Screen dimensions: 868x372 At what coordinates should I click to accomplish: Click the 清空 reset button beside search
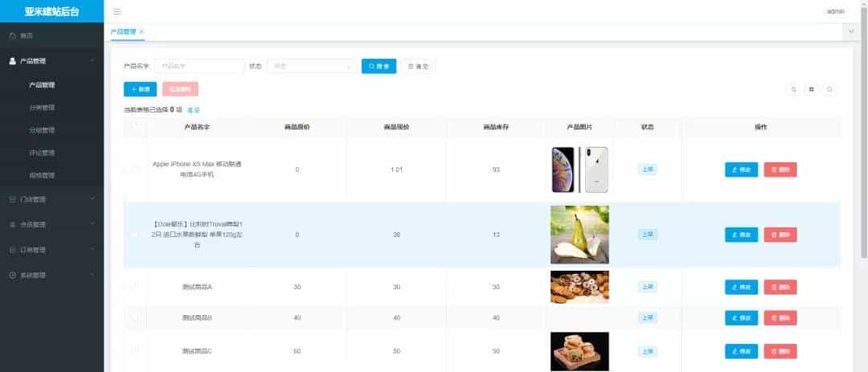tap(418, 66)
